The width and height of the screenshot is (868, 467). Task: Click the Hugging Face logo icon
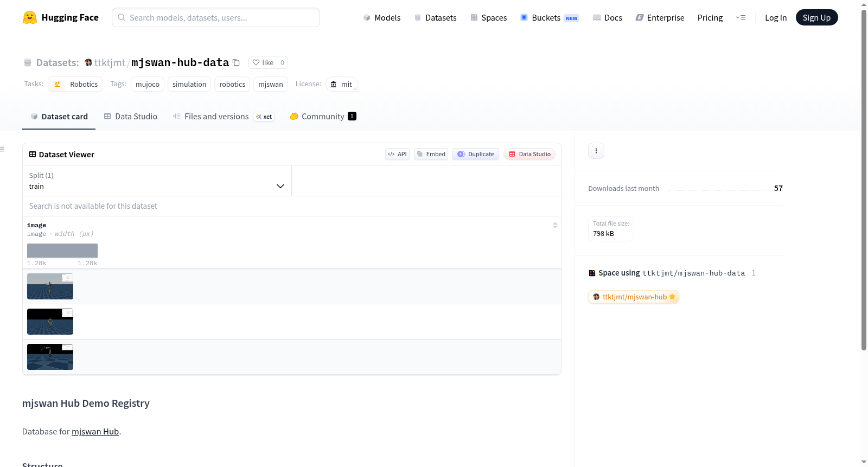pos(30,17)
